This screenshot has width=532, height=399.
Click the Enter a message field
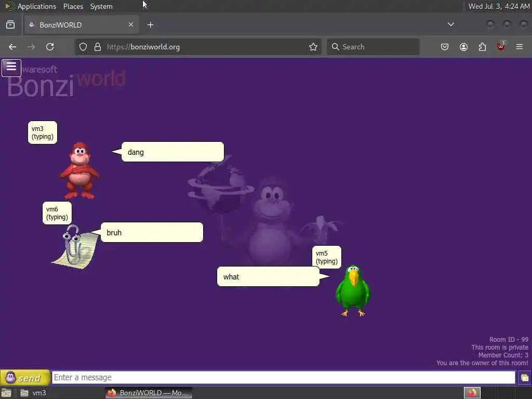(283, 377)
